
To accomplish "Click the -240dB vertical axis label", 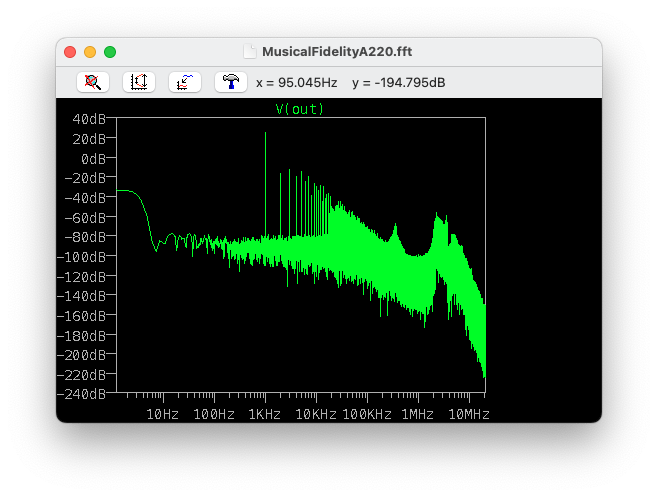I will (81, 394).
